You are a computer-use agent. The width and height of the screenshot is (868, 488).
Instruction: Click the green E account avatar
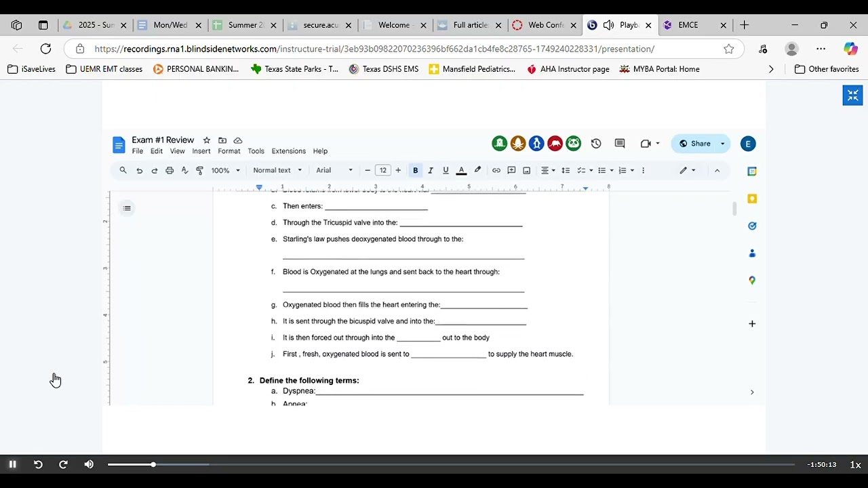[748, 144]
